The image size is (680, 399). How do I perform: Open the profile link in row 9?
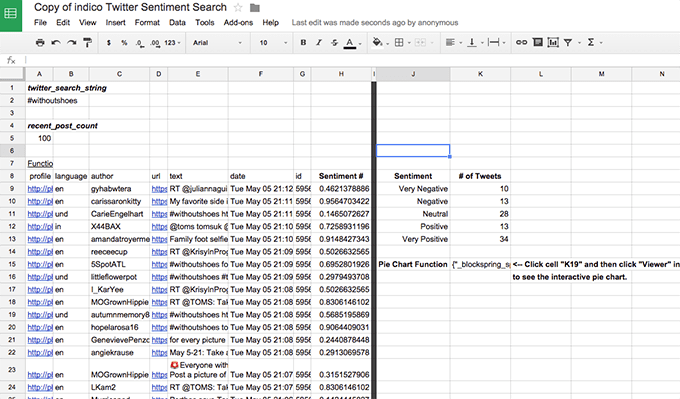(x=40, y=189)
